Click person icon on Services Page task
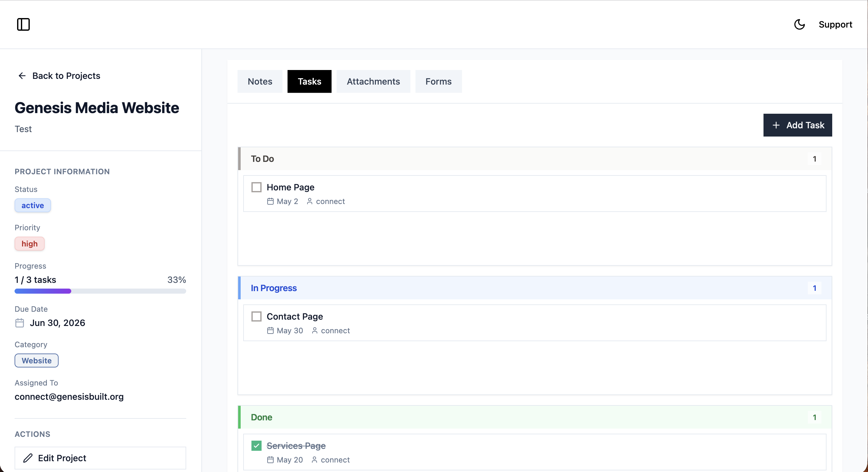The width and height of the screenshot is (868, 472). pos(314,460)
